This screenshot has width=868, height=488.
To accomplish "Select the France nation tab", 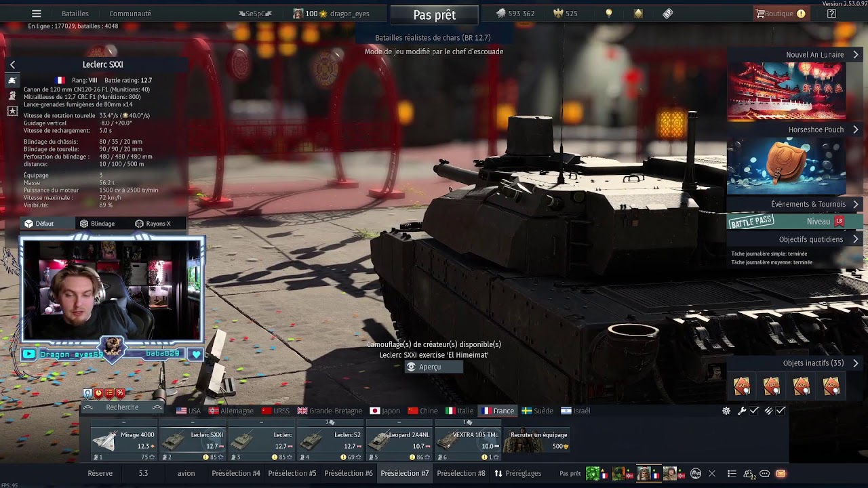I will 498,411.
